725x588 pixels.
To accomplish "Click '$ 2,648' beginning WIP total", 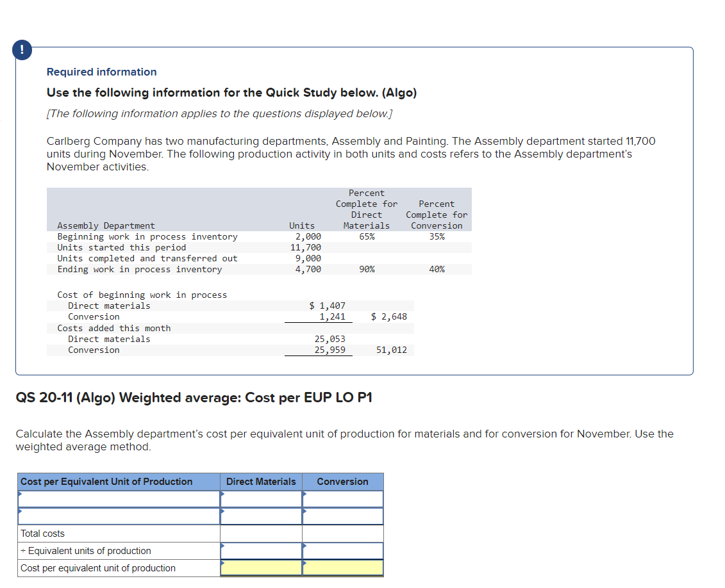I will click(389, 317).
